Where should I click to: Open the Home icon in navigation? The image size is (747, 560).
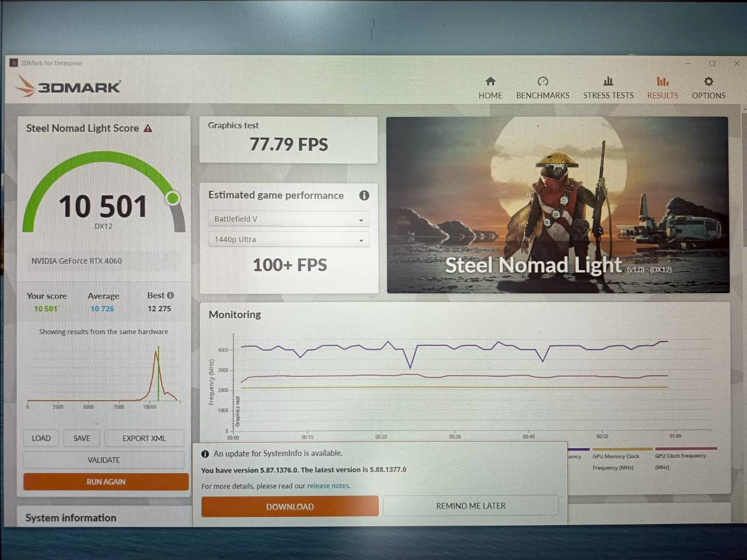pyautogui.click(x=490, y=82)
